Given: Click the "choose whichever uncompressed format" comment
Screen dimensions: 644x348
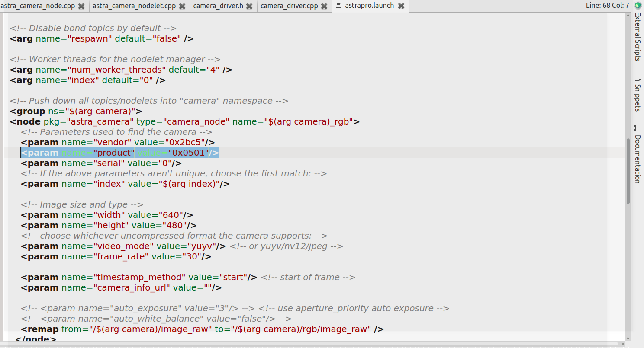Looking at the screenshot, I should tap(174, 236).
